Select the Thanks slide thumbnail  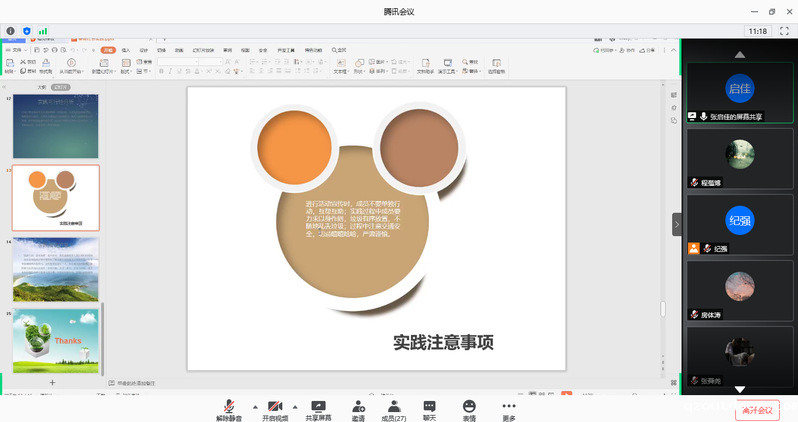click(x=56, y=340)
